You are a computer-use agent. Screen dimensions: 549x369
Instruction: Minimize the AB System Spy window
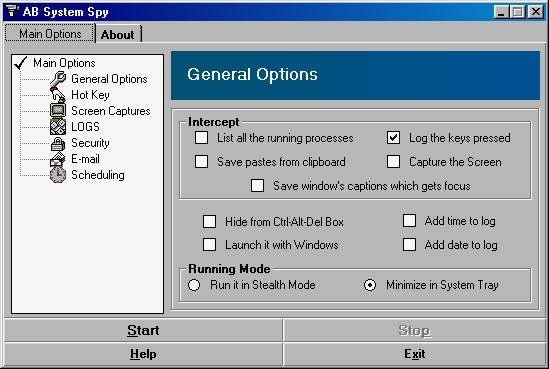[x=501, y=12]
